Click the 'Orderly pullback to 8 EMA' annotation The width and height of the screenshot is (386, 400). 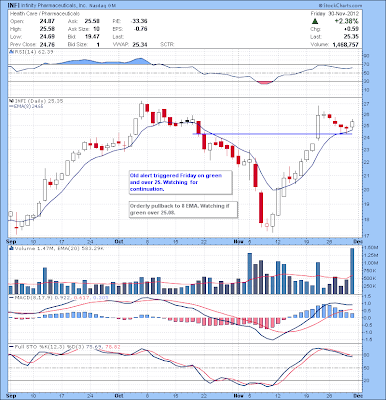pyautogui.click(x=183, y=209)
